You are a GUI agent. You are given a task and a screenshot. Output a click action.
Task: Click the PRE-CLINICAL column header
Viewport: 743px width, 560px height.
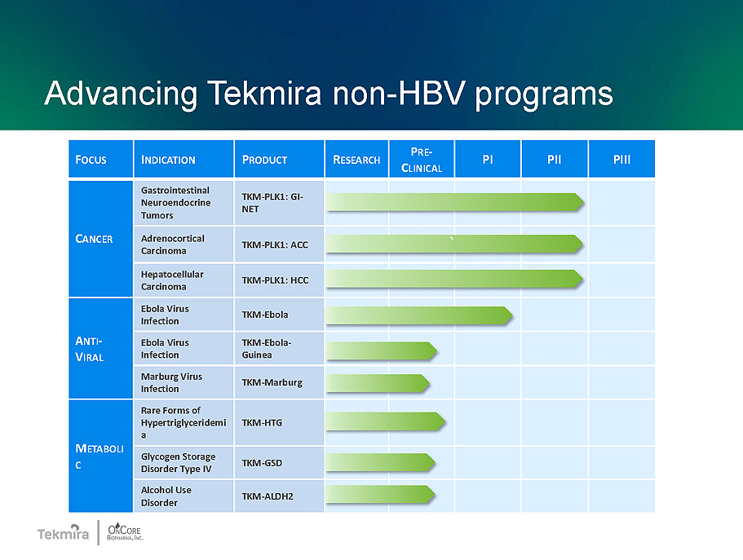tap(422, 159)
